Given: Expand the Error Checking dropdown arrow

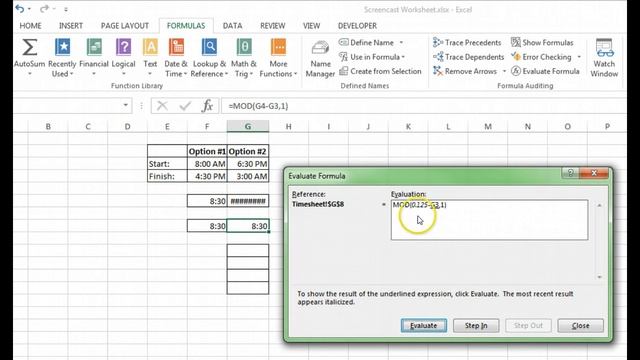Looking at the screenshot, I should pos(579,57).
